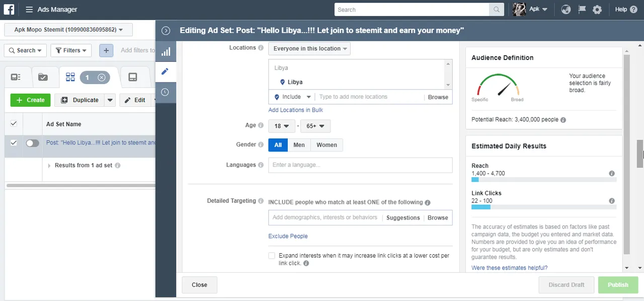Click Discard Draft button
The image size is (644, 301).
click(x=567, y=285)
